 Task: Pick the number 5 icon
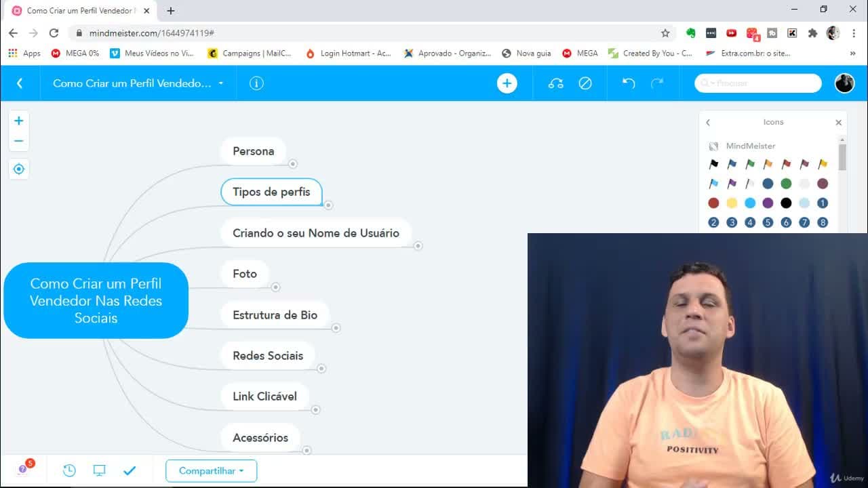tap(768, 222)
